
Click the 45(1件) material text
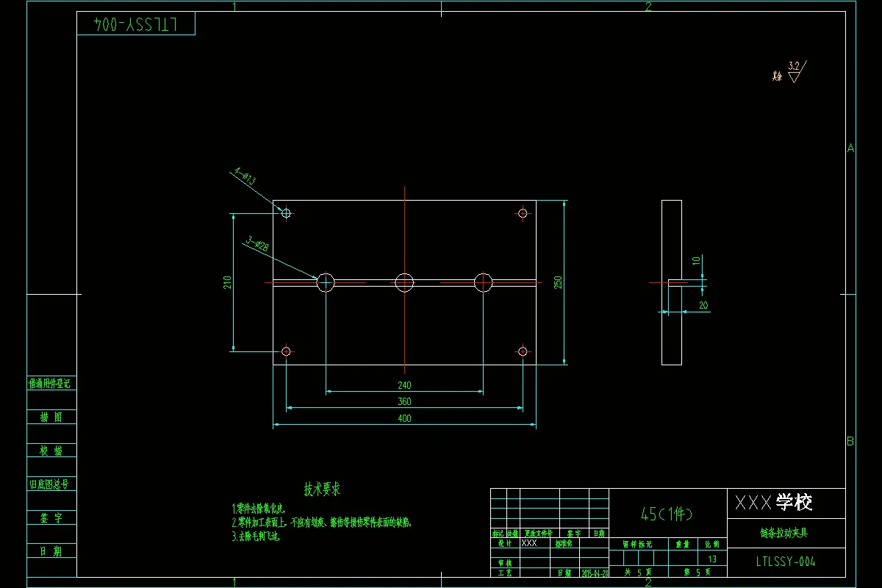(667, 513)
